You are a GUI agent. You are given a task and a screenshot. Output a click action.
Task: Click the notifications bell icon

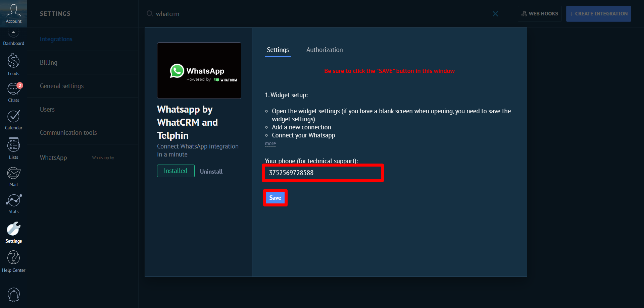[13, 295]
